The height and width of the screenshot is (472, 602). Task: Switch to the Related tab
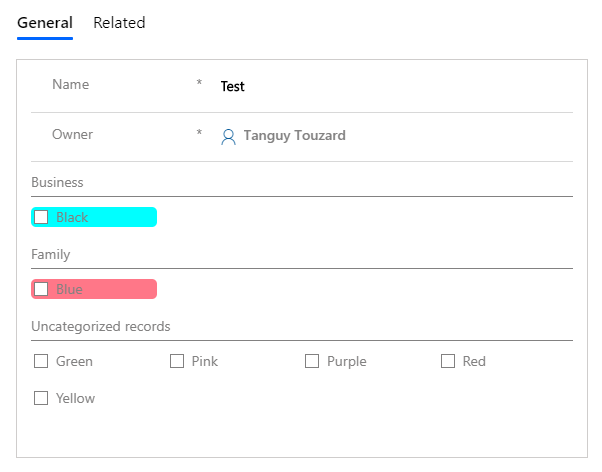[x=119, y=23]
